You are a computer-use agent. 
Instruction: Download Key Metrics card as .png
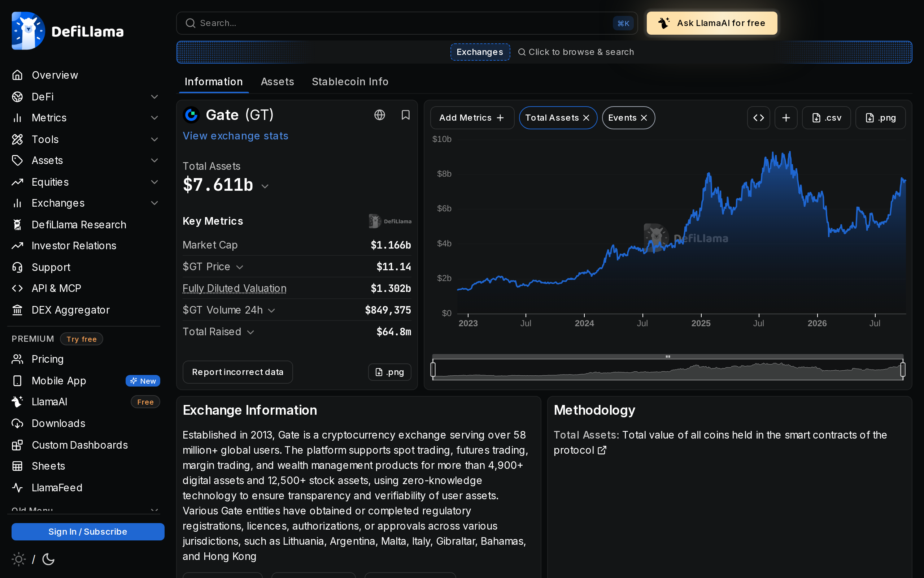pos(389,372)
